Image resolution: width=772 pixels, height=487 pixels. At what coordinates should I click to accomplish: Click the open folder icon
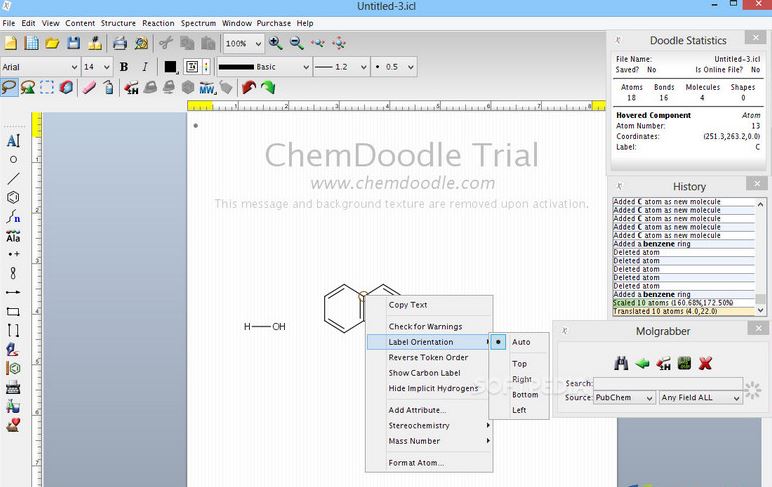(x=52, y=43)
